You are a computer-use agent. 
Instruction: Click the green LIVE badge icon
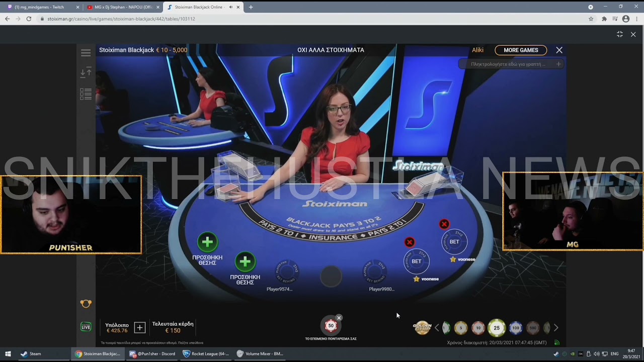pos(86,327)
